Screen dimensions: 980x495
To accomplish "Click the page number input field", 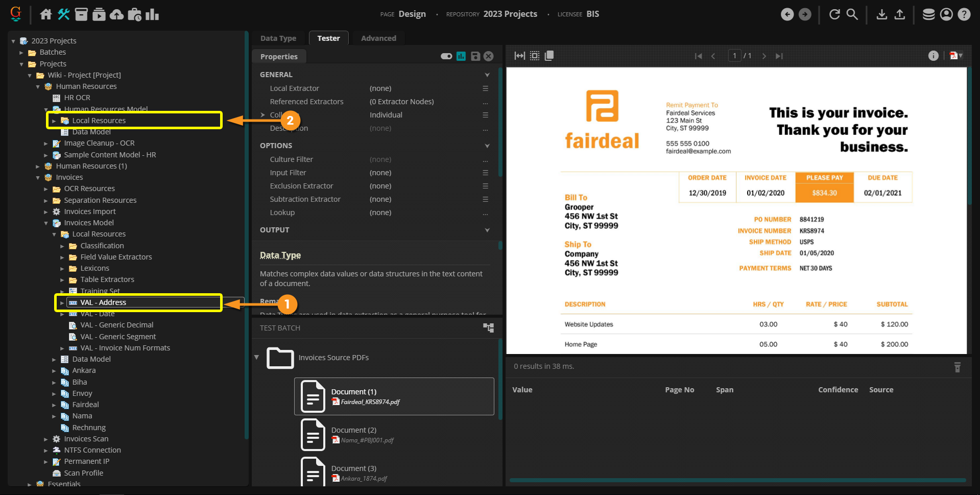I will 734,56.
